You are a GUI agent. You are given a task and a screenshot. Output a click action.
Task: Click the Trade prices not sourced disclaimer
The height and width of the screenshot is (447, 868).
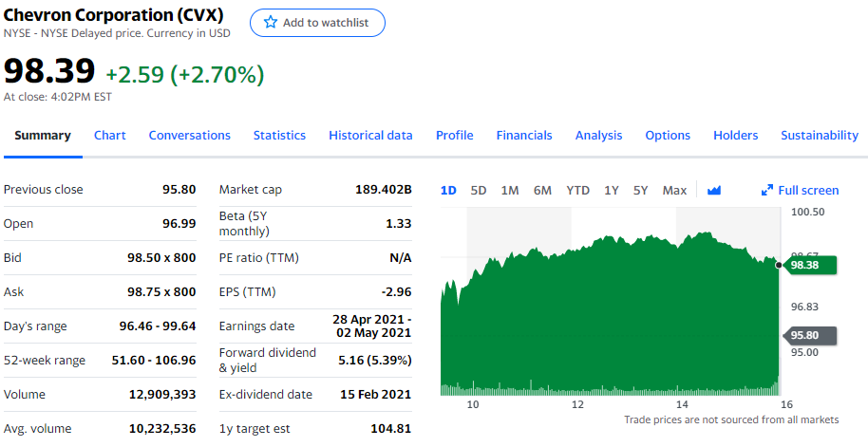click(x=731, y=419)
